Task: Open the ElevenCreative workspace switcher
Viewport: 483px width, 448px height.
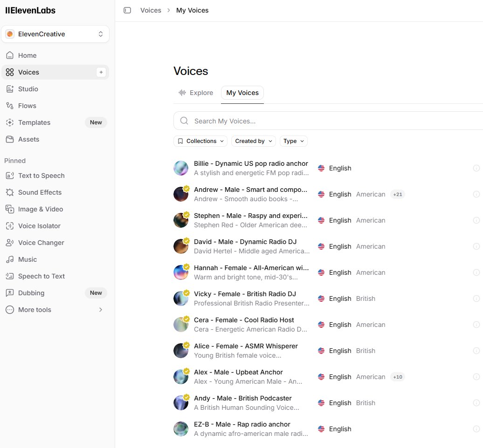Action: point(55,34)
